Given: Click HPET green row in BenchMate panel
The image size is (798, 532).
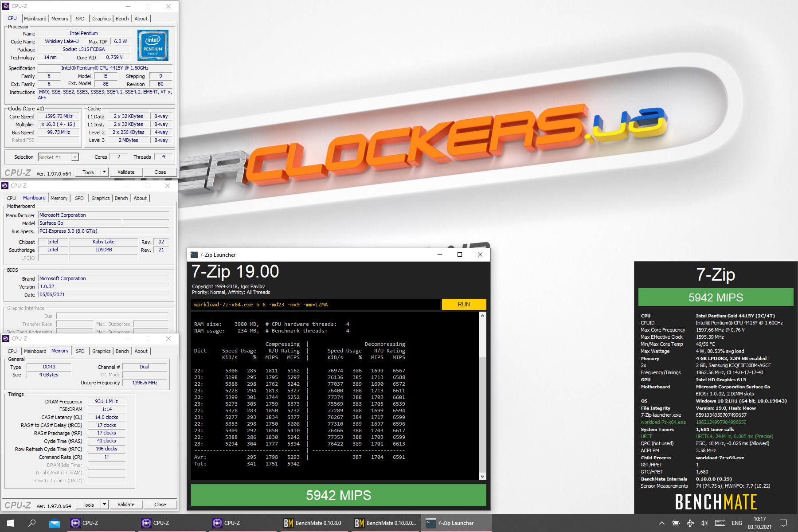Looking at the screenshot, I should tap(707, 436).
